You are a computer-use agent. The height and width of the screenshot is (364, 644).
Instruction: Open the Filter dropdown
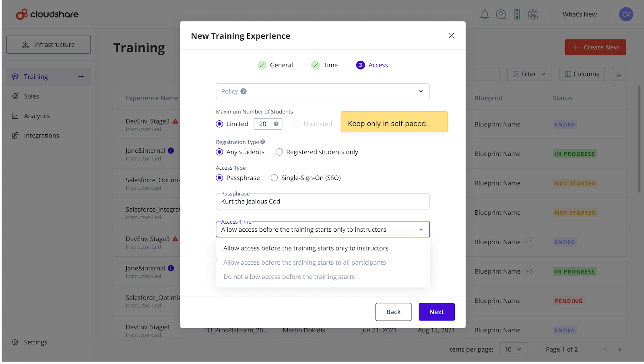coord(529,74)
